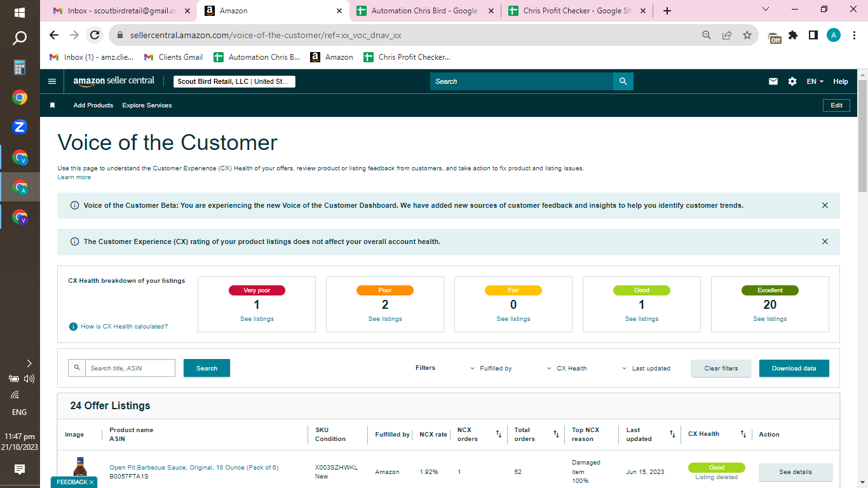Click the info icon beside CX Health calculation
Viewport: 868px width, 488px height.
[x=73, y=327]
